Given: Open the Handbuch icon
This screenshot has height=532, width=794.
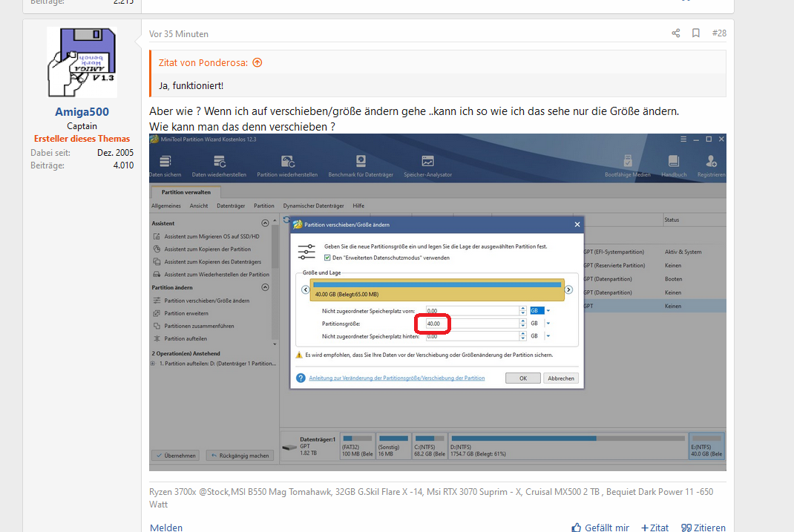Looking at the screenshot, I should [x=674, y=166].
